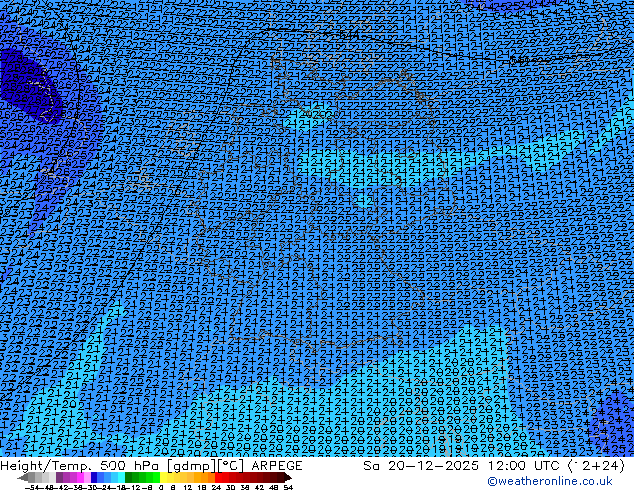Open the weatheronline.co.uk copyright link
Image resolution: width=634 pixels, height=490 pixels.
pos(550,482)
